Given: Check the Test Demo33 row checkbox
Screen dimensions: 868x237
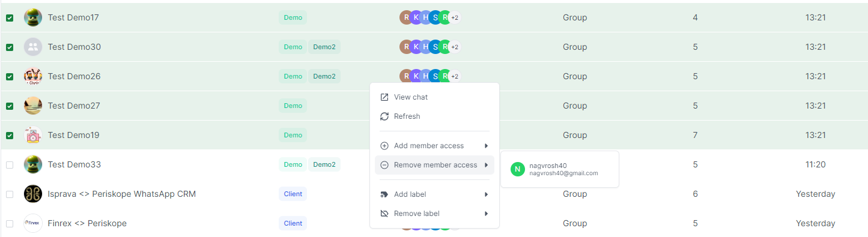Looking at the screenshot, I should click(10, 165).
